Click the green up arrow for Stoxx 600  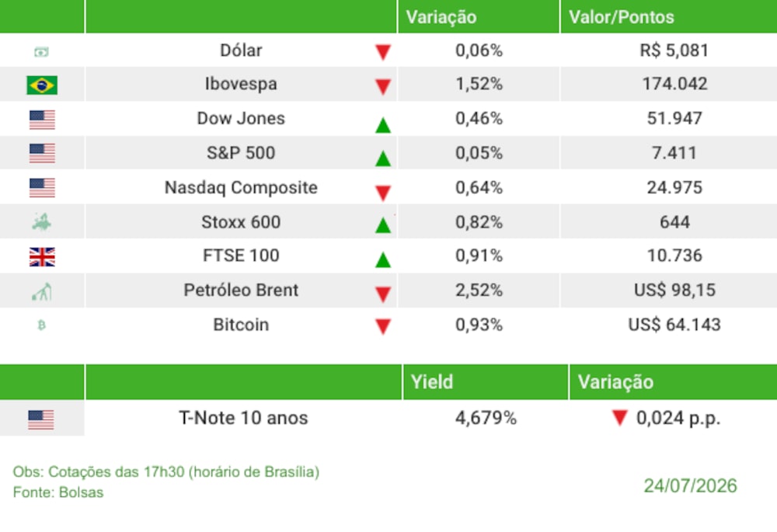[x=382, y=225]
